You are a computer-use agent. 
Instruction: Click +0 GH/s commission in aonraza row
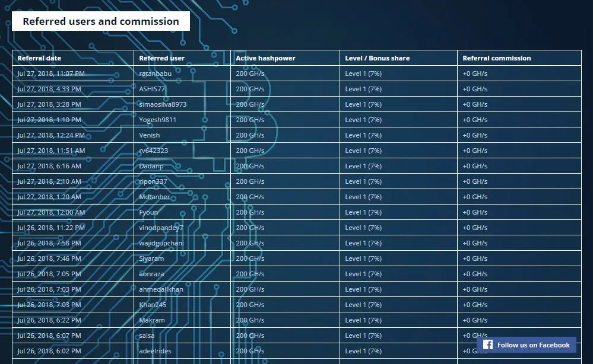pyautogui.click(x=475, y=274)
